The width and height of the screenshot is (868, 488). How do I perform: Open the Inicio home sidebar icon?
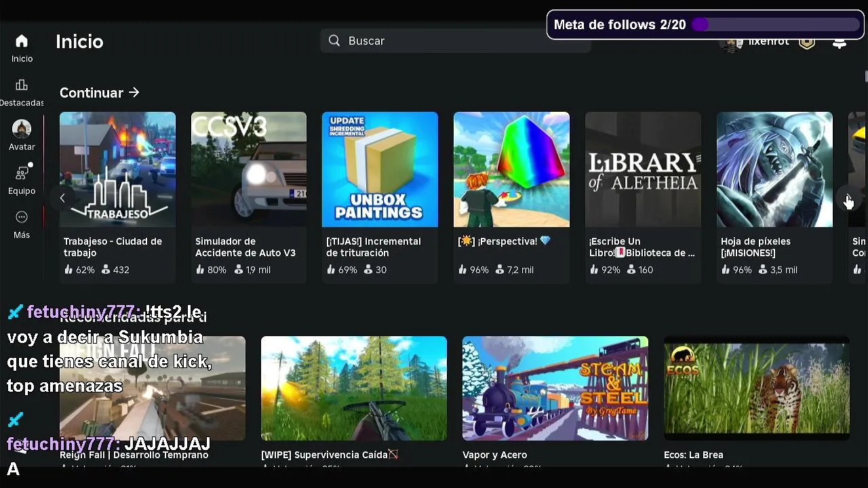tap(22, 41)
